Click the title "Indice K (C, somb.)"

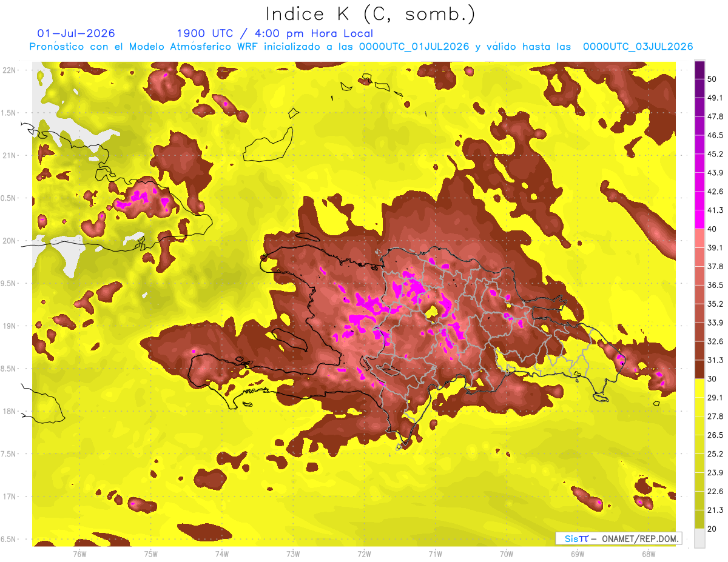click(x=371, y=14)
